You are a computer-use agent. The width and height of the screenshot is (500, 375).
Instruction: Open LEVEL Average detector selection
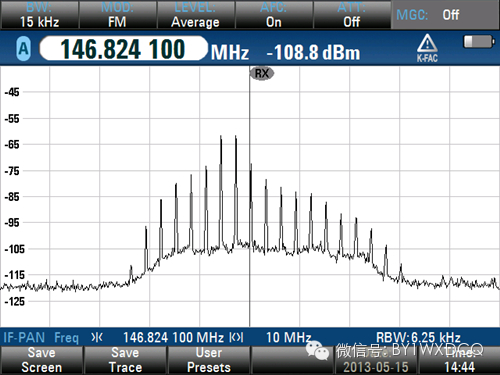[x=195, y=15]
